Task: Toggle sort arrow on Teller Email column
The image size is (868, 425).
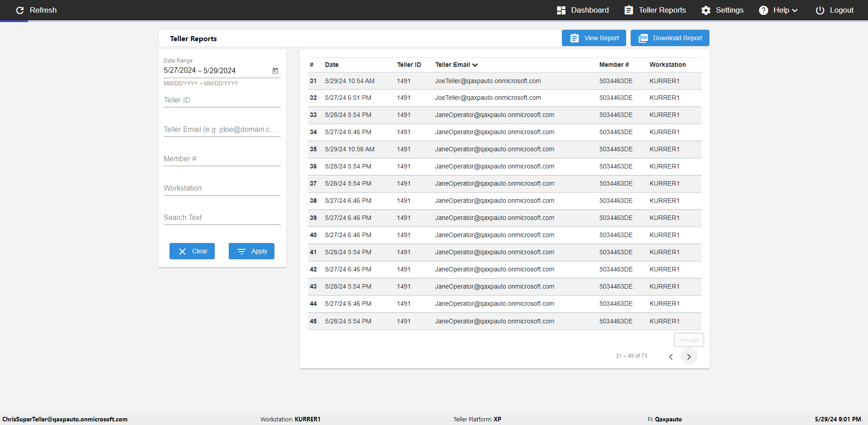Action: [475, 65]
